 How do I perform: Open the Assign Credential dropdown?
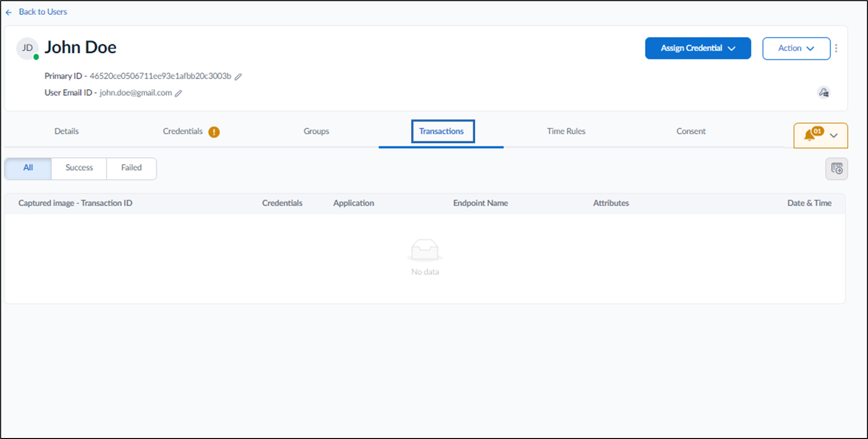tap(698, 48)
